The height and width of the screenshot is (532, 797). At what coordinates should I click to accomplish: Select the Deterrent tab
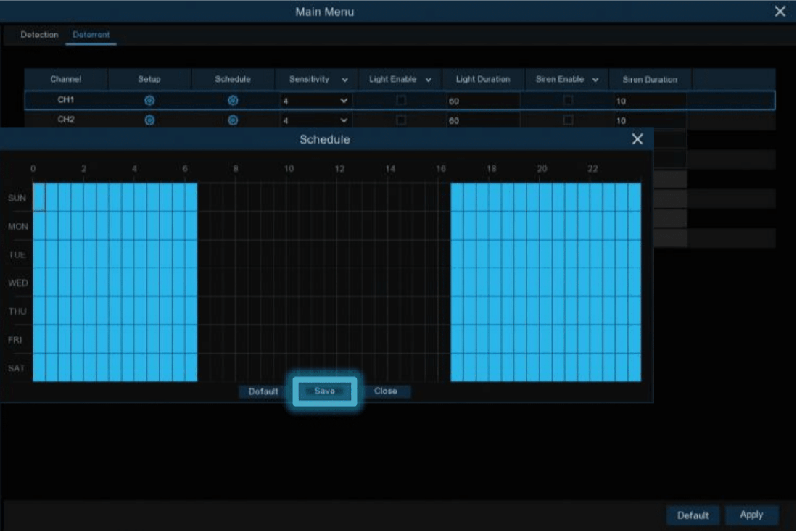91,35
